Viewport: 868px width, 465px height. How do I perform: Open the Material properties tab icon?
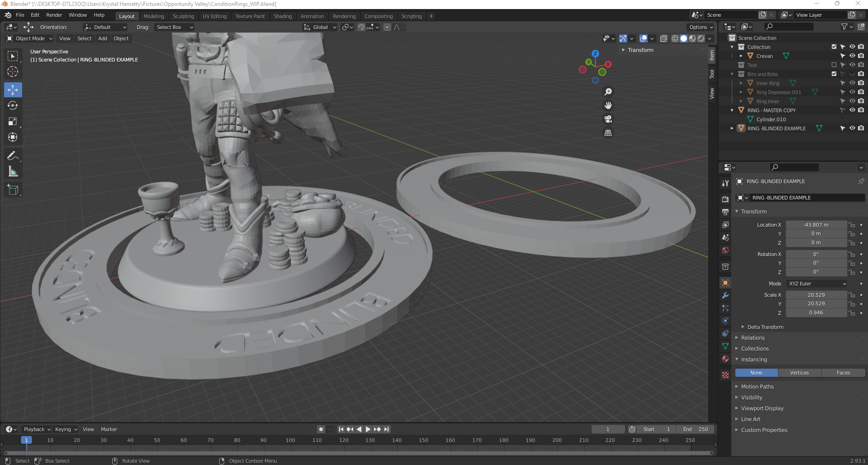click(725, 359)
